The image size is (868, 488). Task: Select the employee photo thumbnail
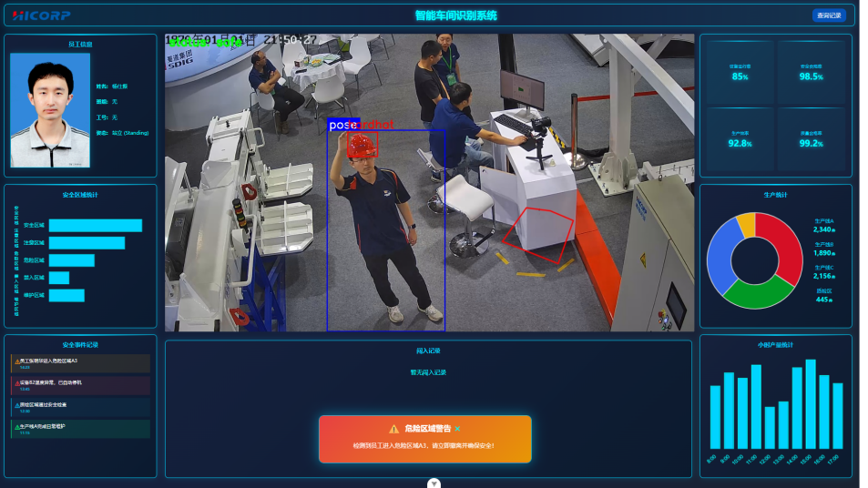click(50, 110)
